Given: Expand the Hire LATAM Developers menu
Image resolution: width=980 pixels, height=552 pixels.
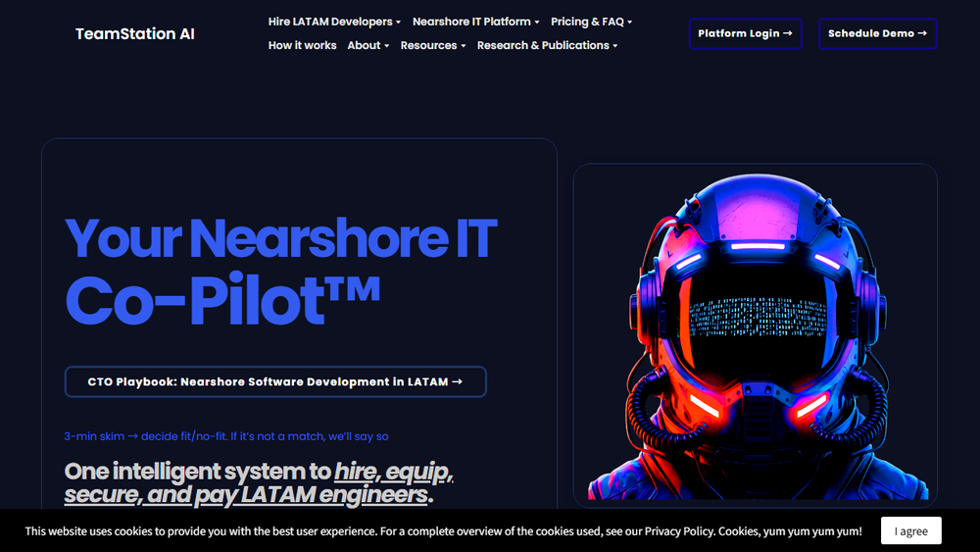Looking at the screenshot, I should click(x=334, y=22).
